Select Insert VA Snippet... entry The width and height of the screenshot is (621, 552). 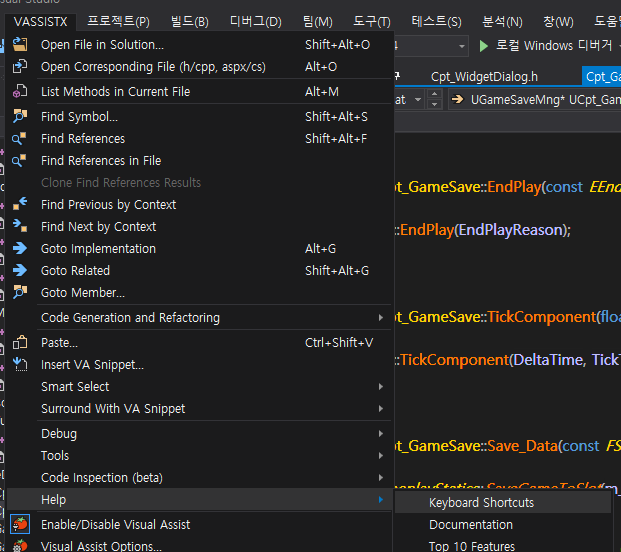(200, 364)
